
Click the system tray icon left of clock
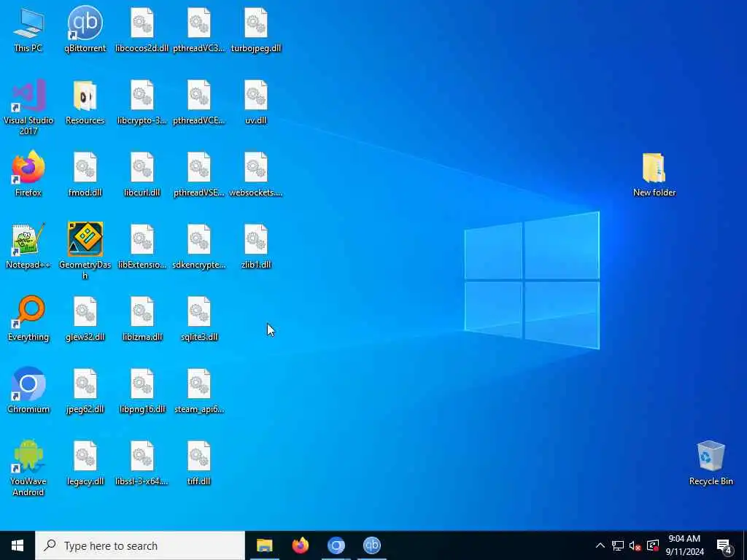[x=653, y=545]
